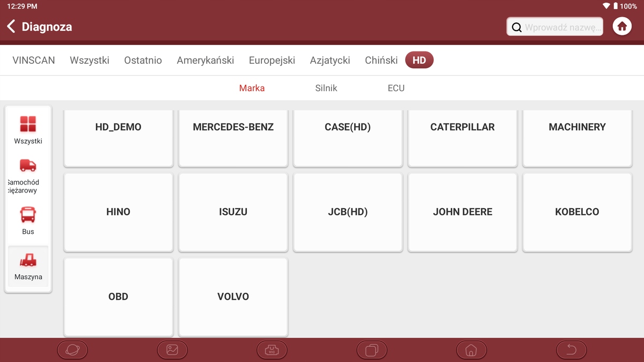644x362 pixels.
Task: Open the ISUZU brand tile
Action: [x=233, y=212]
